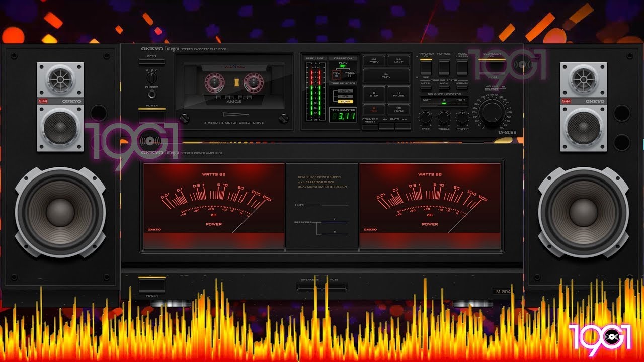Click the REC indicator in the OPERATION display
Image resolution: width=644 pixels, height=362 pixels.
pos(336,74)
